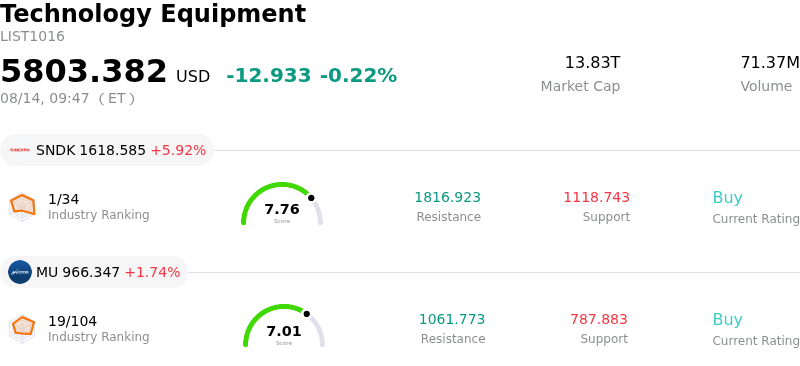
Task: Click the 13.83T market cap value
Action: click(x=592, y=63)
